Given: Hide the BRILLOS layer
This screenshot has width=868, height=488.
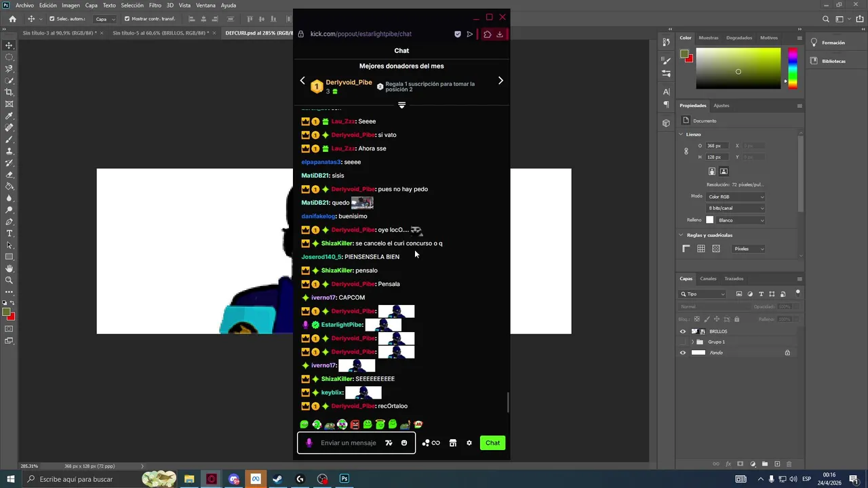Looking at the screenshot, I should (x=683, y=331).
